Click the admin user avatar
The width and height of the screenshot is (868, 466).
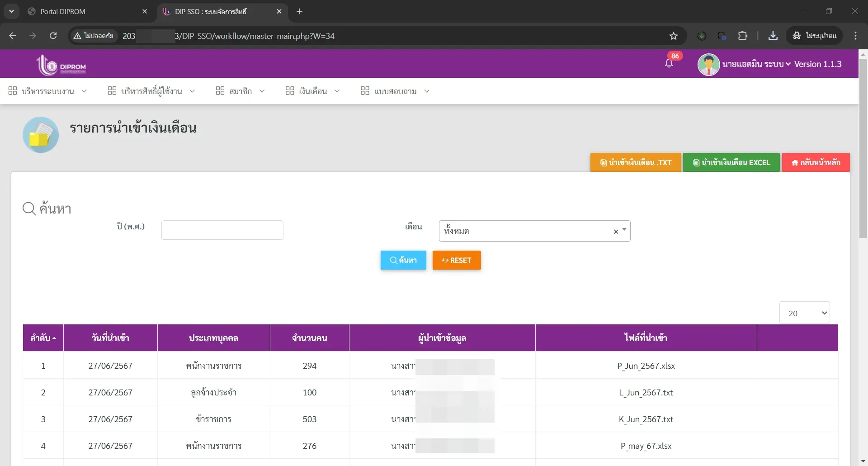708,64
